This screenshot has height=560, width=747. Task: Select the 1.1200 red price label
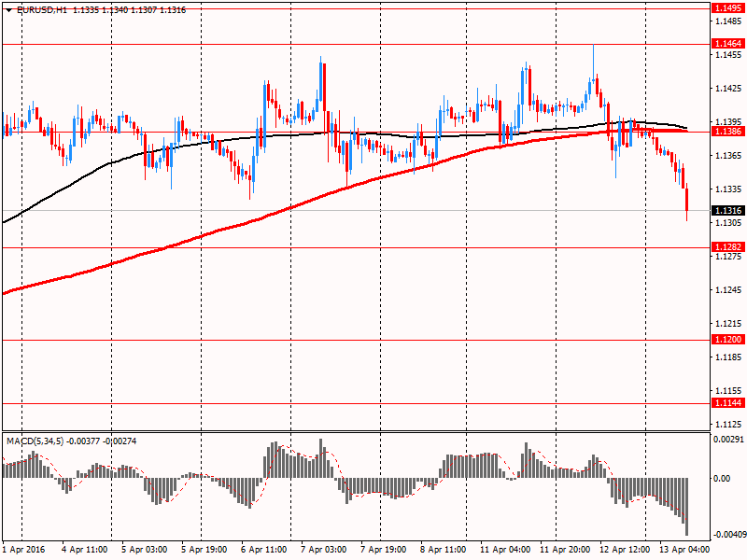727,340
